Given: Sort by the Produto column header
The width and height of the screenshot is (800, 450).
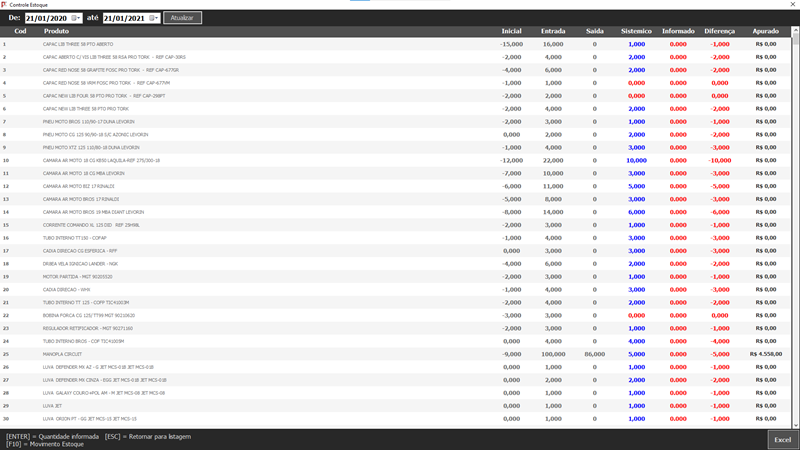Looking at the screenshot, I should (56, 31).
